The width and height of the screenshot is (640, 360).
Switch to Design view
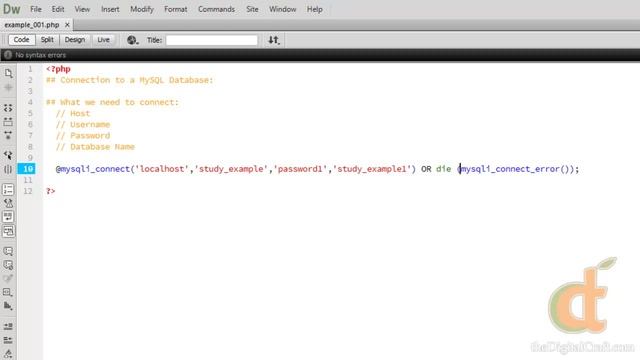pos(75,40)
